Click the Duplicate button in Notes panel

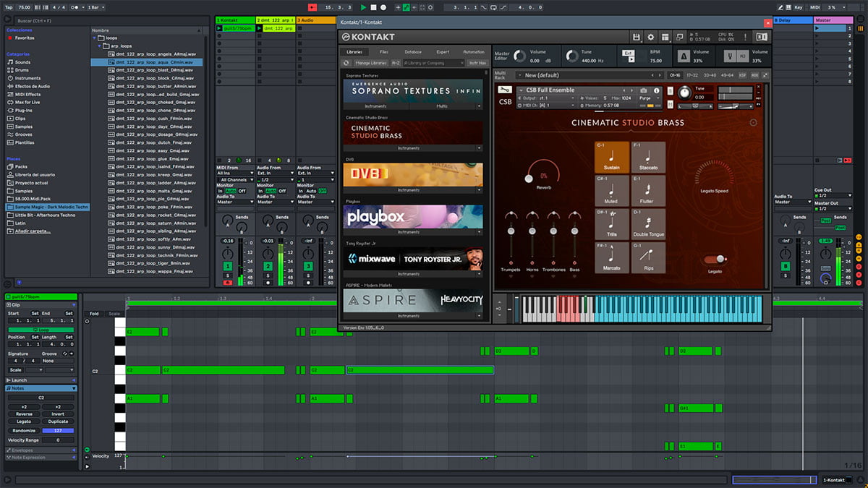[x=58, y=421]
